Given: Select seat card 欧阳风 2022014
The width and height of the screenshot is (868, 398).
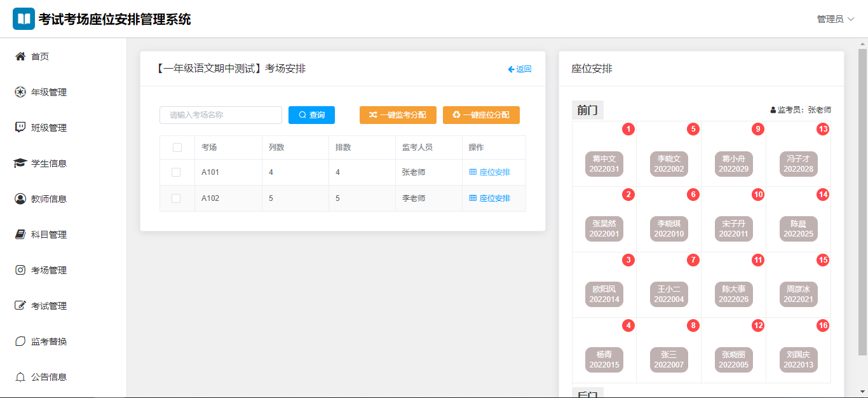Looking at the screenshot, I should tap(604, 294).
